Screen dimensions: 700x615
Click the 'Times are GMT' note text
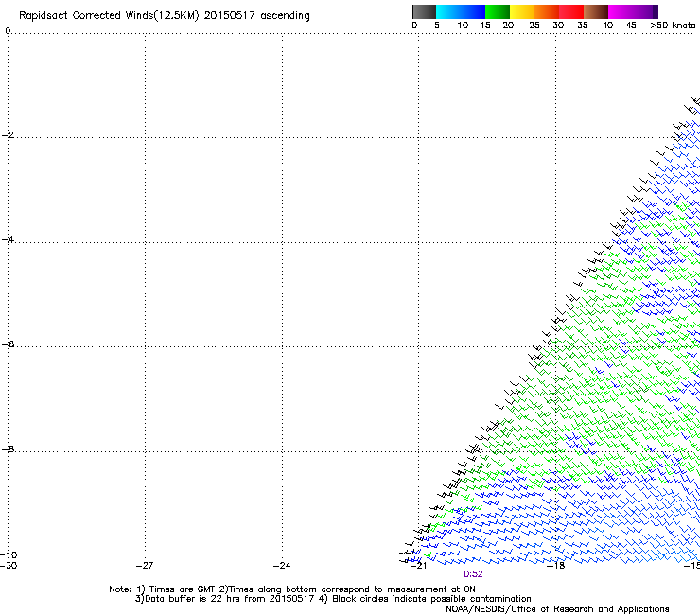183,589
